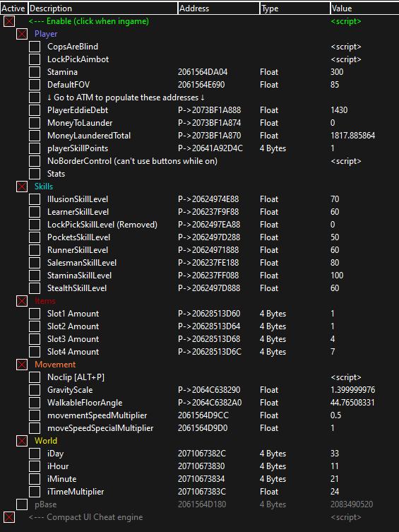Select the World group label
Image resolution: width=399 pixels, height=532 pixels.
(46, 441)
